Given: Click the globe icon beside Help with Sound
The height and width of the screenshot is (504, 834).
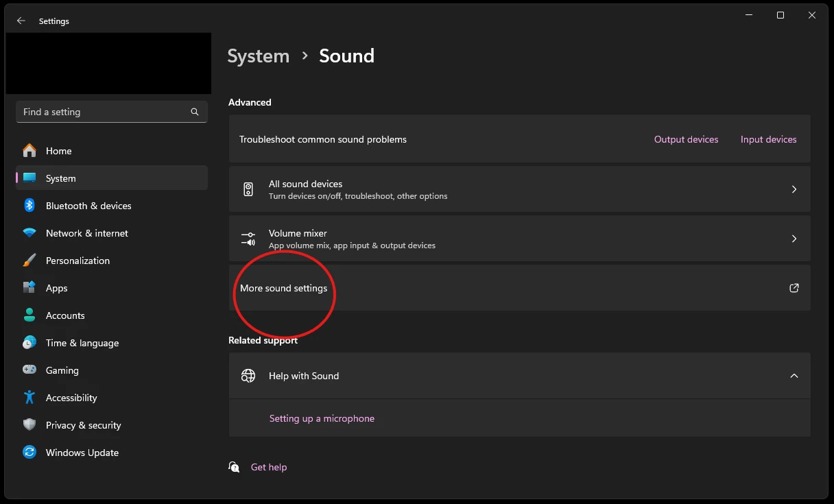Looking at the screenshot, I should [x=248, y=376].
